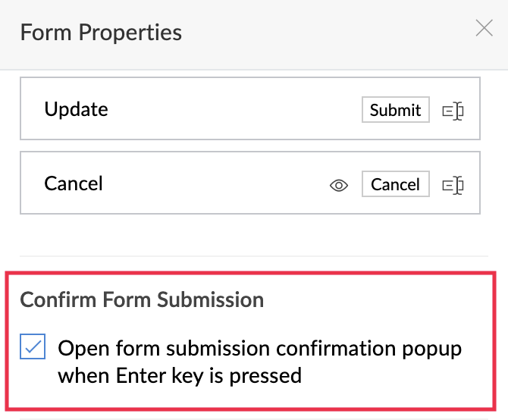This screenshot has height=420, width=508.
Task: Click rename icon in the Cancel row
Action: (x=453, y=185)
